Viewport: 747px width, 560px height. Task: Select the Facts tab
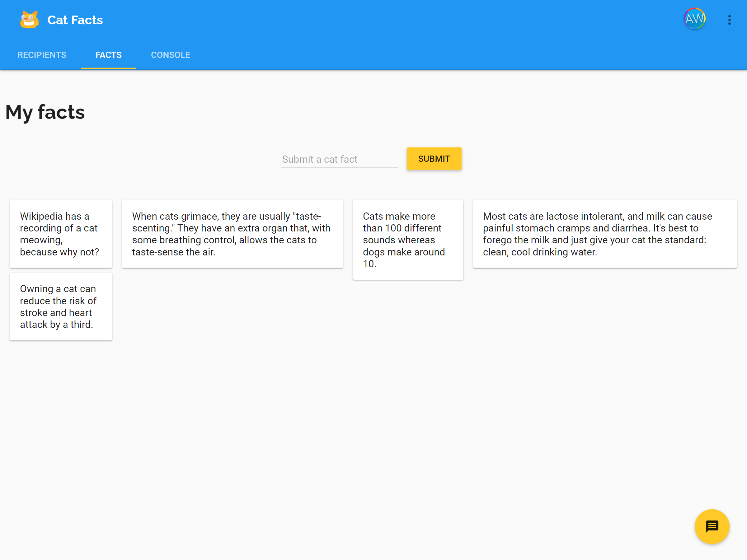108,55
